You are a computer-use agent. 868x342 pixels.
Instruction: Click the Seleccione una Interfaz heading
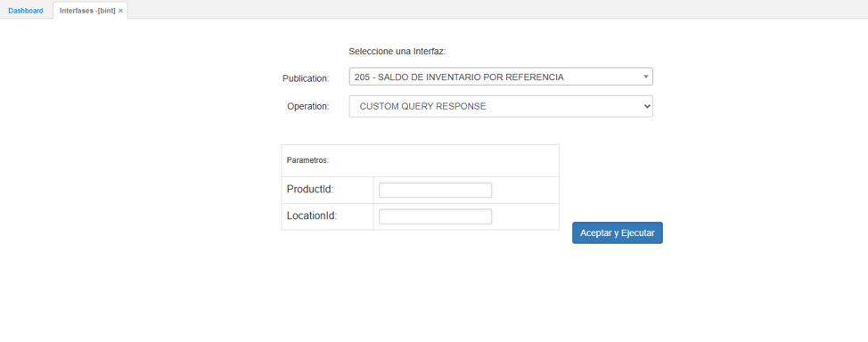point(397,52)
